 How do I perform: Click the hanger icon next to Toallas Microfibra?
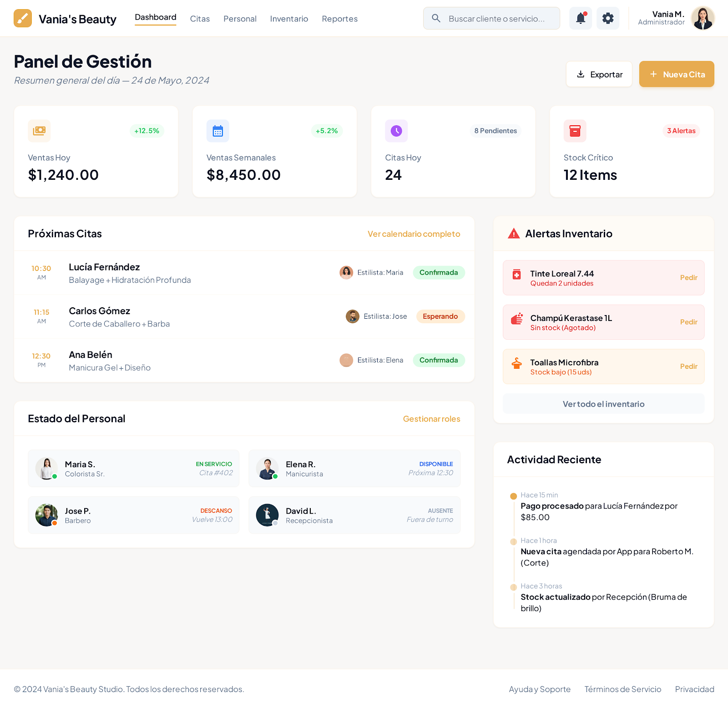pyautogui.click(x=516, y=366)
